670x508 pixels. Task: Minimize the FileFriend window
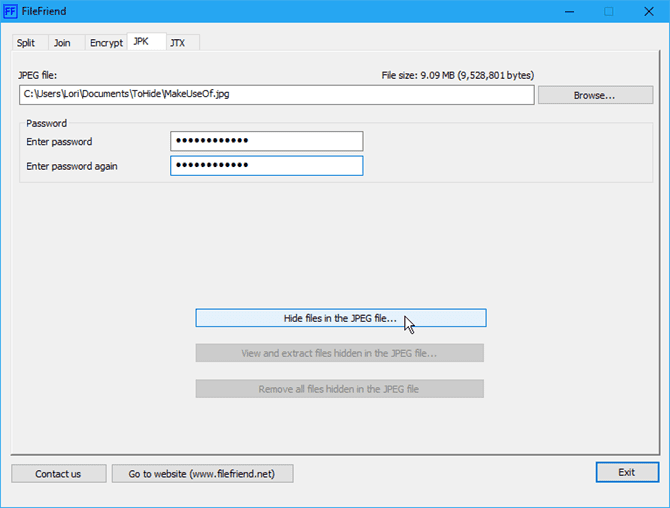[563, 12]
